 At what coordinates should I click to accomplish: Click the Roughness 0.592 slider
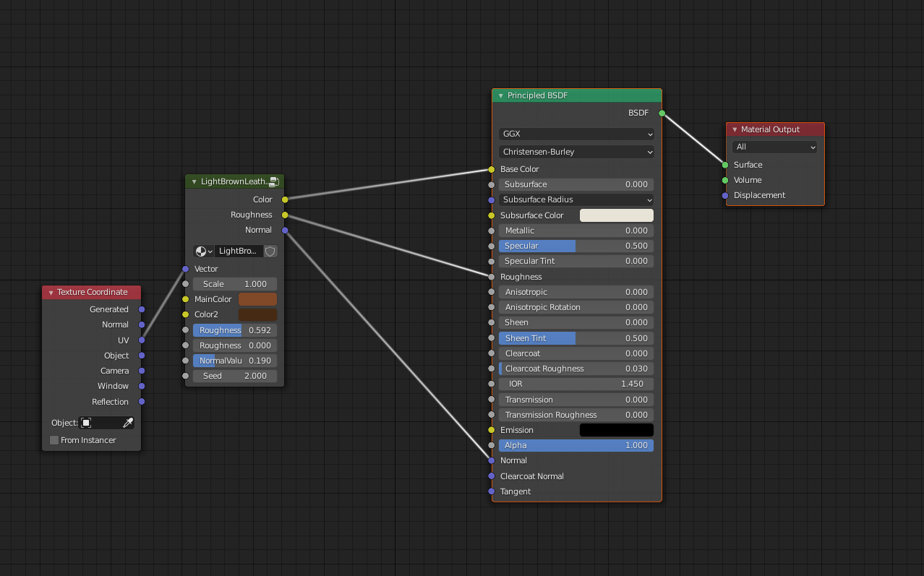coord(234,330)
